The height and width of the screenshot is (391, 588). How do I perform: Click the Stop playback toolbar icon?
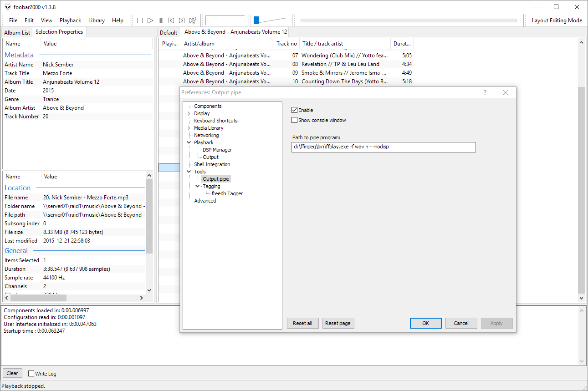point(140,20)
